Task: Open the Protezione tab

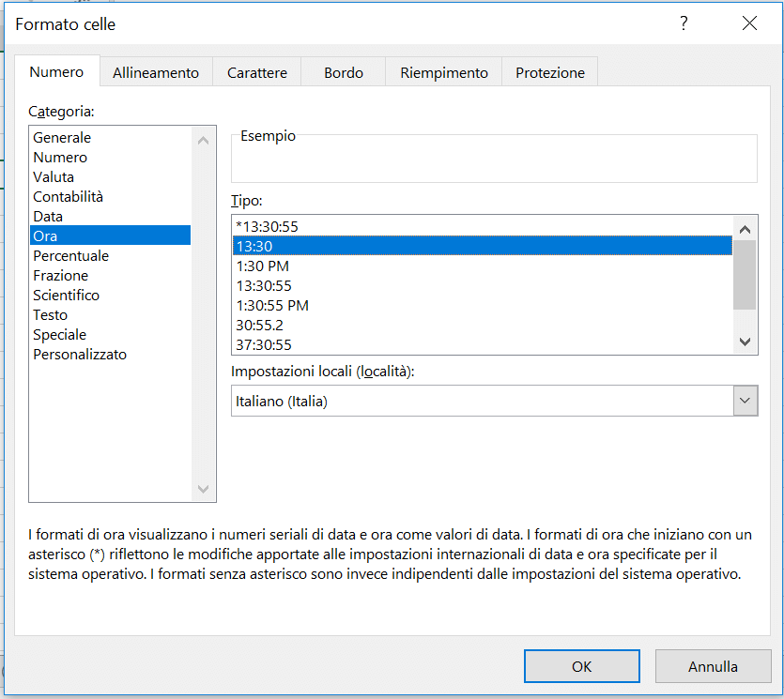Action: tap(550, 73)
